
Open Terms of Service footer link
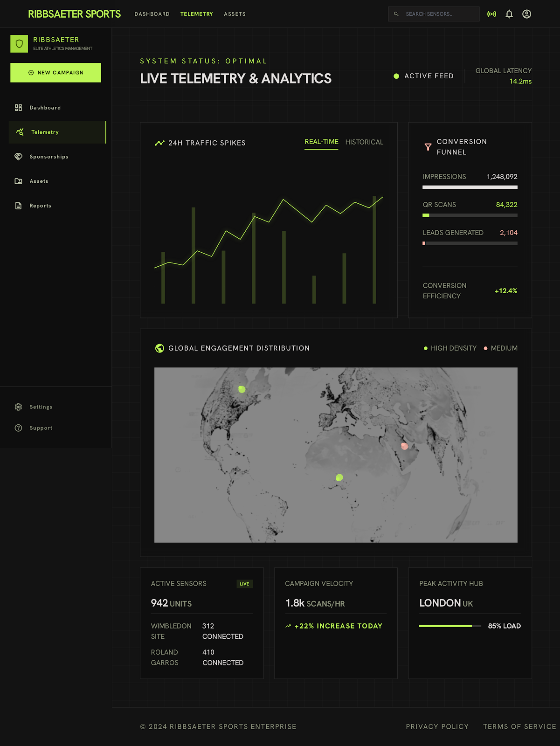519,726
